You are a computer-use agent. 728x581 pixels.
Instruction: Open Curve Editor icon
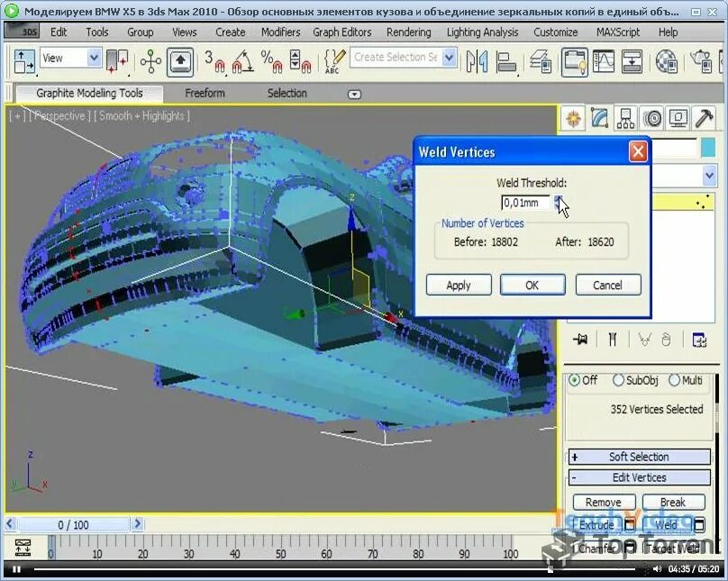click(x=603, y=62)
